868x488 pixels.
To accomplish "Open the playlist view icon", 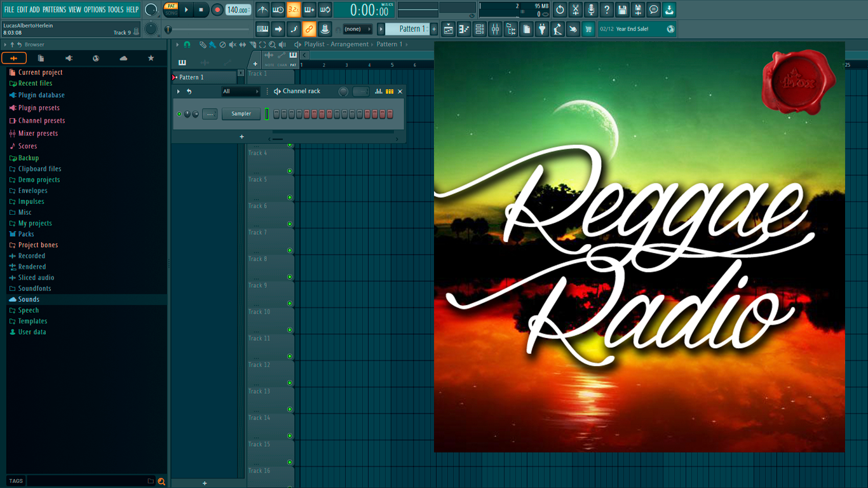I will click(x=449, y=29).
